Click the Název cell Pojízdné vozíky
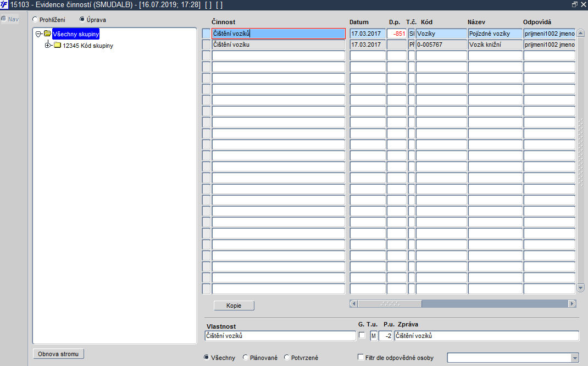The image size is (588, 366). click(495, 34)
